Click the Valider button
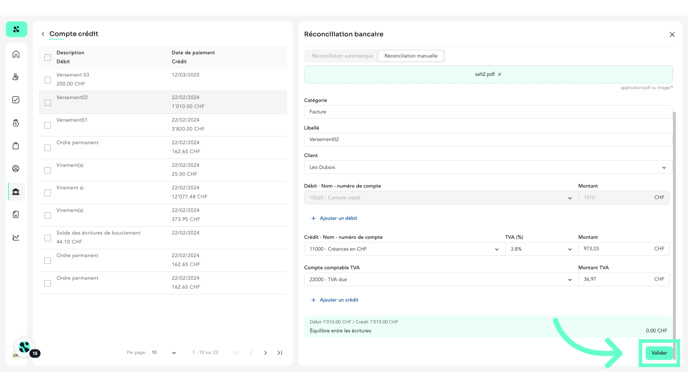Screen dimensions: 688x387 click(659, 353)
